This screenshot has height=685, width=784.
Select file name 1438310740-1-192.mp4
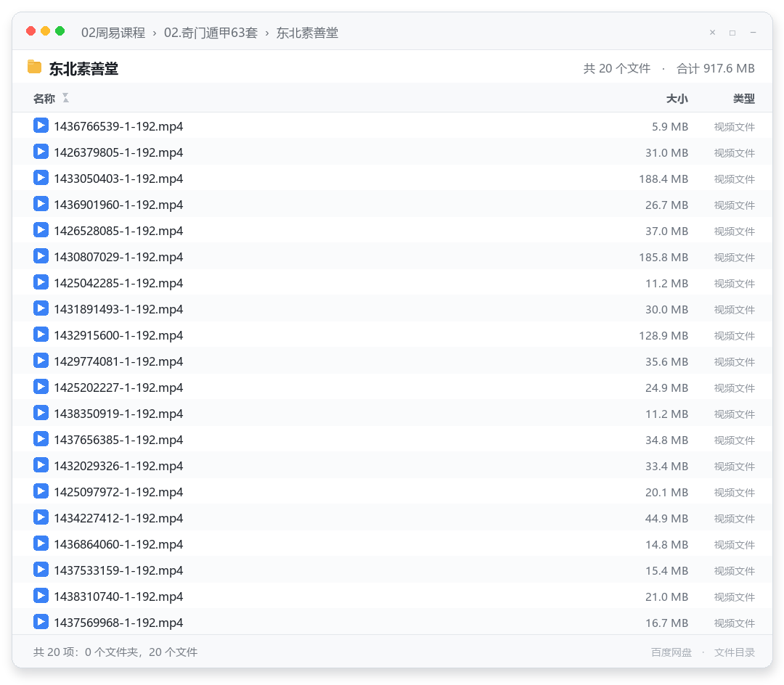(x=118, y=596)
